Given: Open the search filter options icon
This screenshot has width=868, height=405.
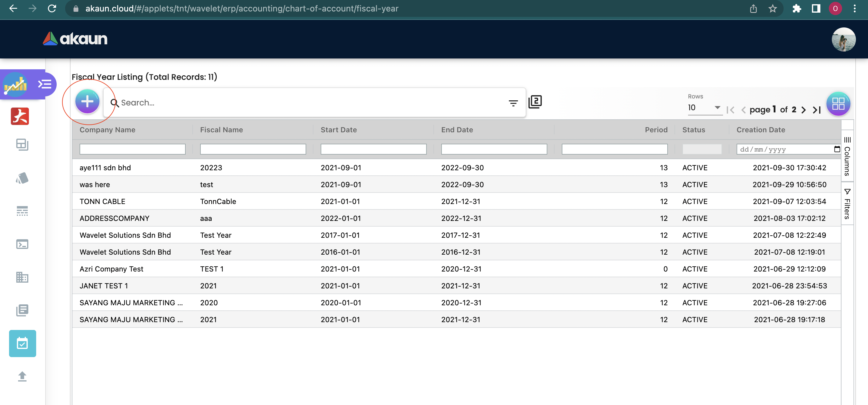Looking at the screenshot, I should [x=513, y=103].
